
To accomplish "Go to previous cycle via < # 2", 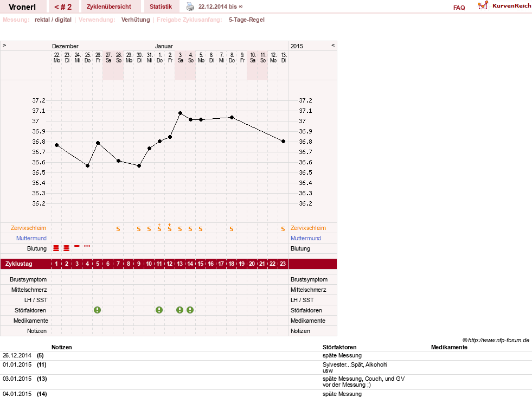I will tap(63, 7).
